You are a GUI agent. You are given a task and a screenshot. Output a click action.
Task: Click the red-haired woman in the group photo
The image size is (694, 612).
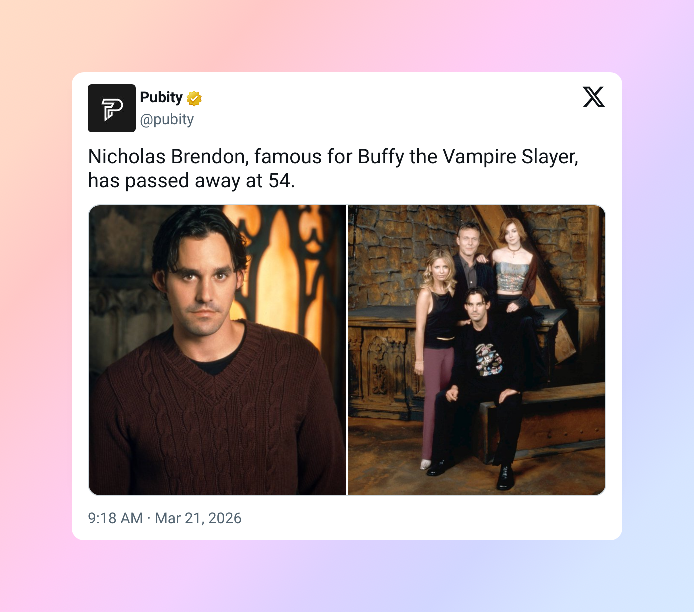pyautogui.click(x=513, y=266)
